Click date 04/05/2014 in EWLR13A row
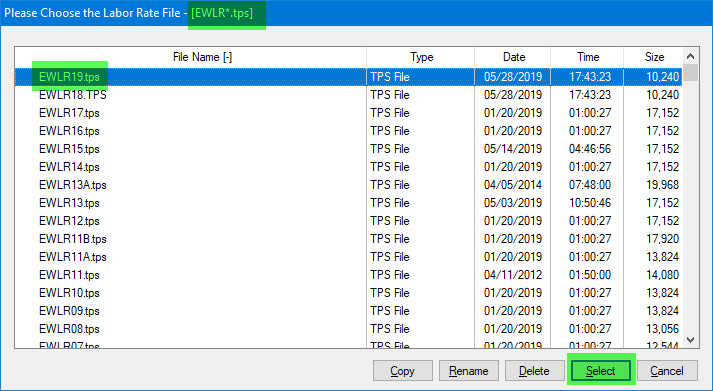713x391 pixels. [x=513, y=185]
